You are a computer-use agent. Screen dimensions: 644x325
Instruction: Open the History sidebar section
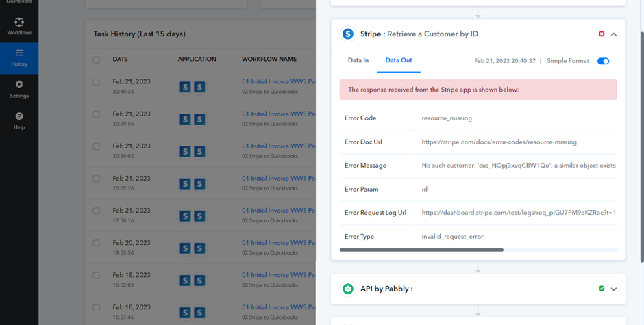point(19,58)
